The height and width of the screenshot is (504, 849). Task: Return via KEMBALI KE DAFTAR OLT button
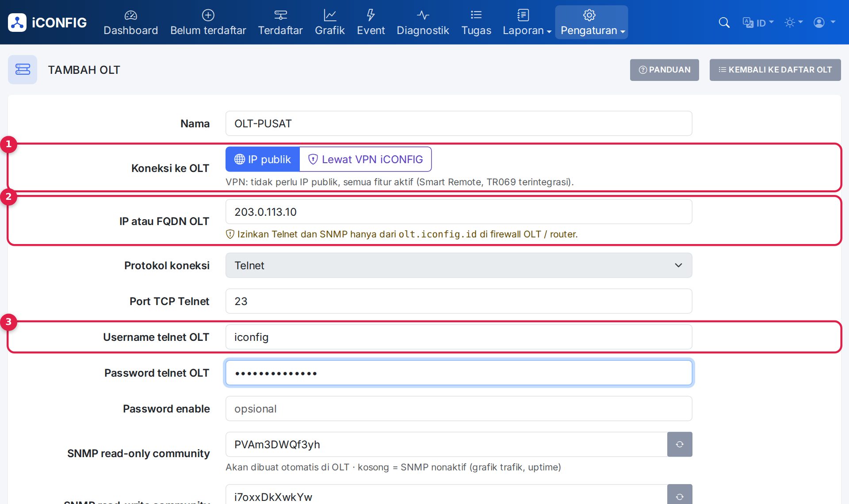[x=775, y=70]
